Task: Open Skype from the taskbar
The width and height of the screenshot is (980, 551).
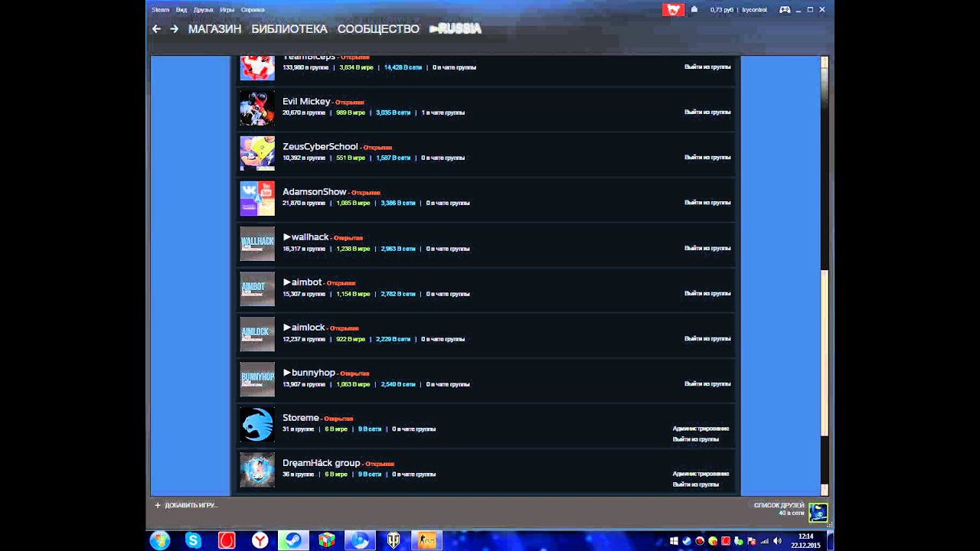Action: pyautogui.click(x=193, y=540)
